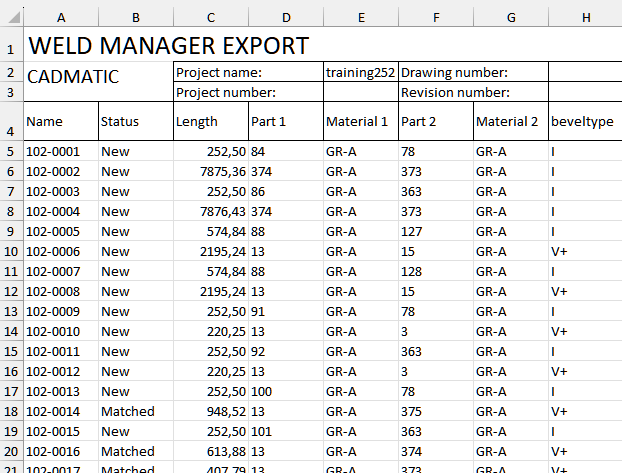Viewport: 622px width, 473px height.
Task: Select column H header
Action: point(585,17)
